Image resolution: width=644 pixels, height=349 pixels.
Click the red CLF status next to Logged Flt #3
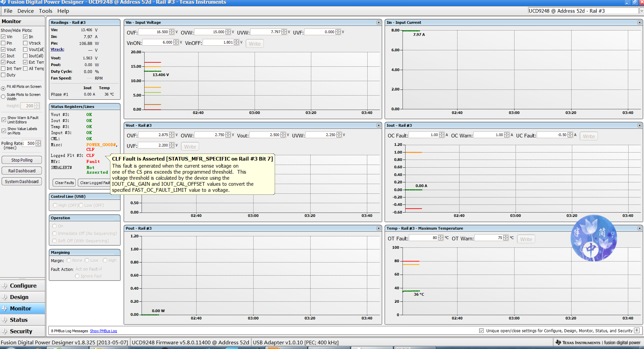click(x=91, y=156)
